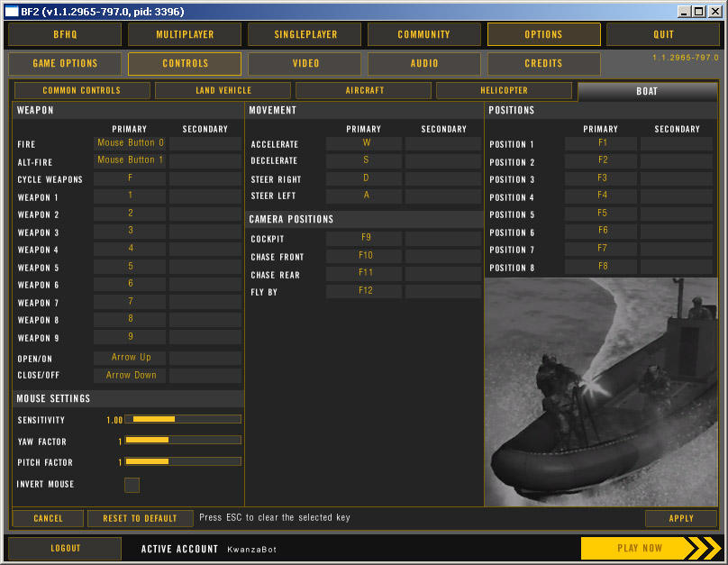Switch to Video tab
This screenshot has height=565, width=728.
point(305,64)
